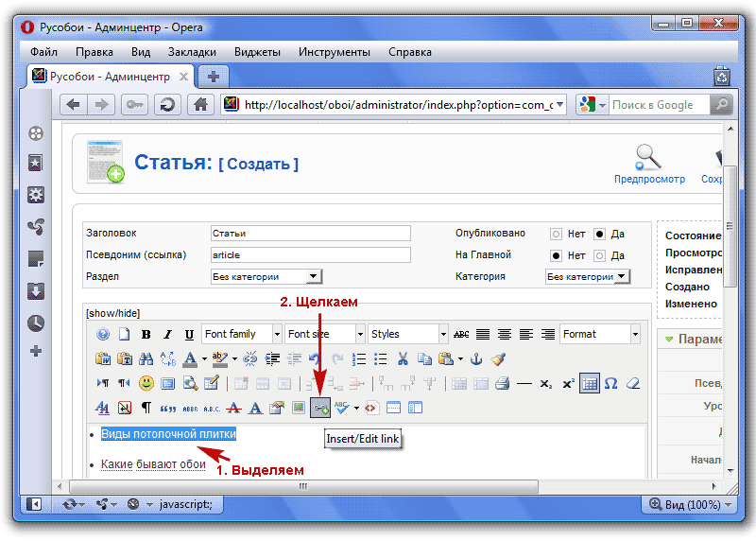756x541 pixels.
Task: Select 'Нет' radio for На Главной
Action: 556,255
